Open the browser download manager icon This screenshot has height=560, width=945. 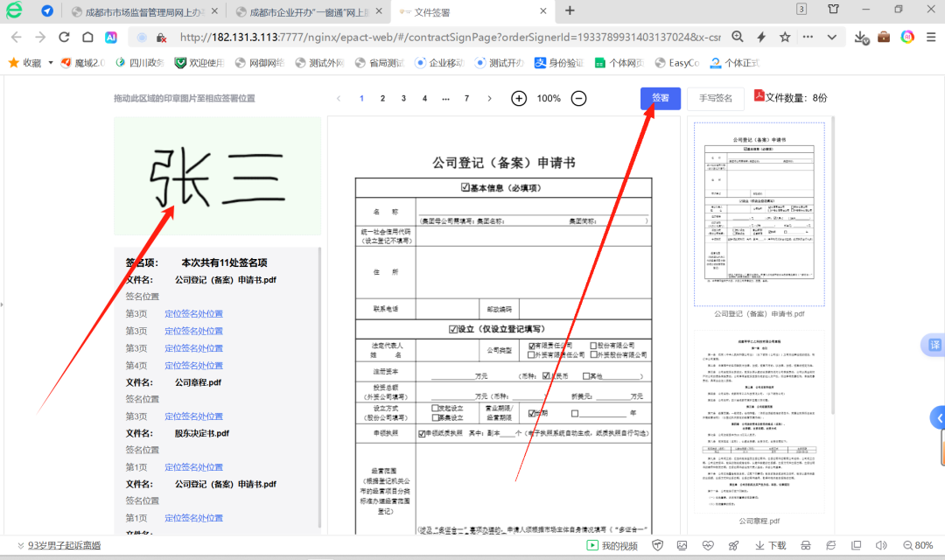[861, 38]
